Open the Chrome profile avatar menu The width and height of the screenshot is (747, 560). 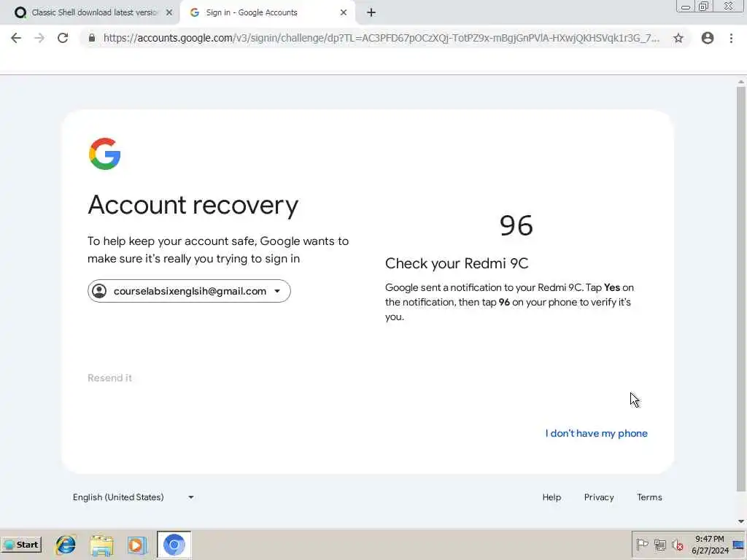tap(708, 38)
